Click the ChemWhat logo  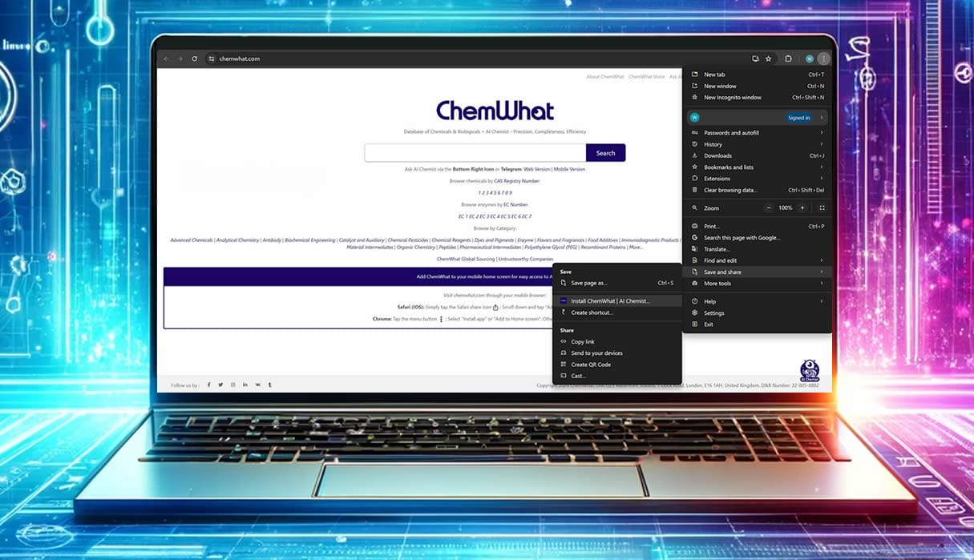(495, 111)
